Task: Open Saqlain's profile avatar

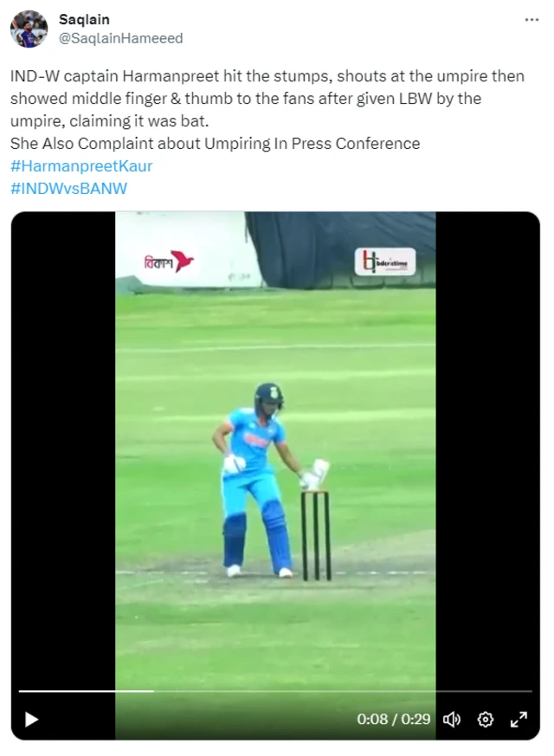Action: pyautogui.click(x=29, y=29)
